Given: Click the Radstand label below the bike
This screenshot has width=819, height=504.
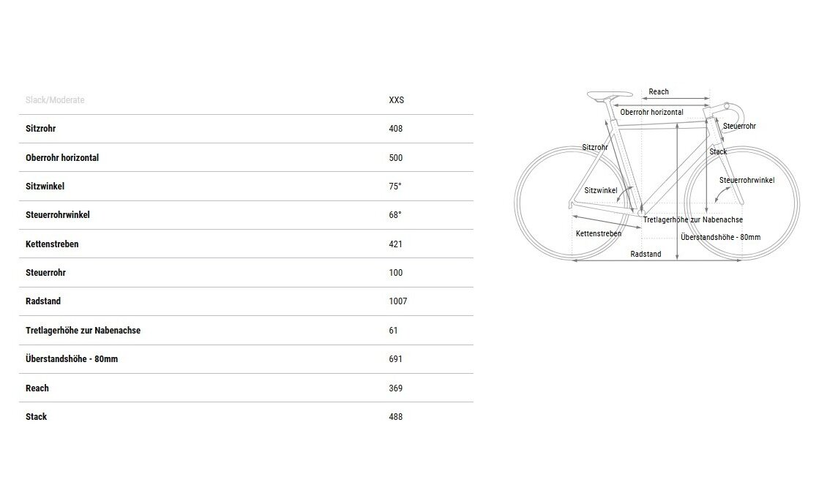Looking at the screenshot, I should [646, 254].
